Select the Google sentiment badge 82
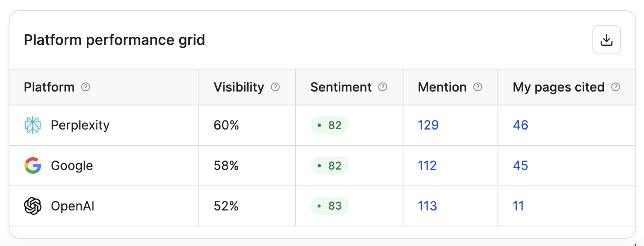The height and width of the screenshot is (246, 644). [329, 165]
